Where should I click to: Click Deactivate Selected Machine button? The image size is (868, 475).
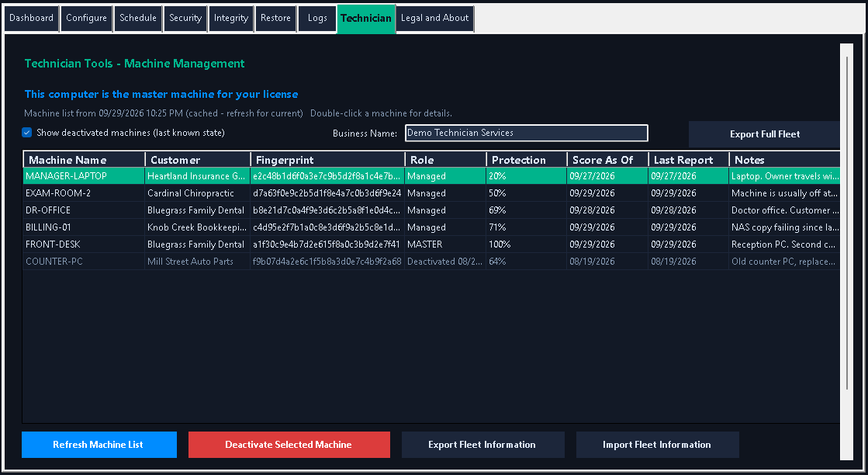289,445
